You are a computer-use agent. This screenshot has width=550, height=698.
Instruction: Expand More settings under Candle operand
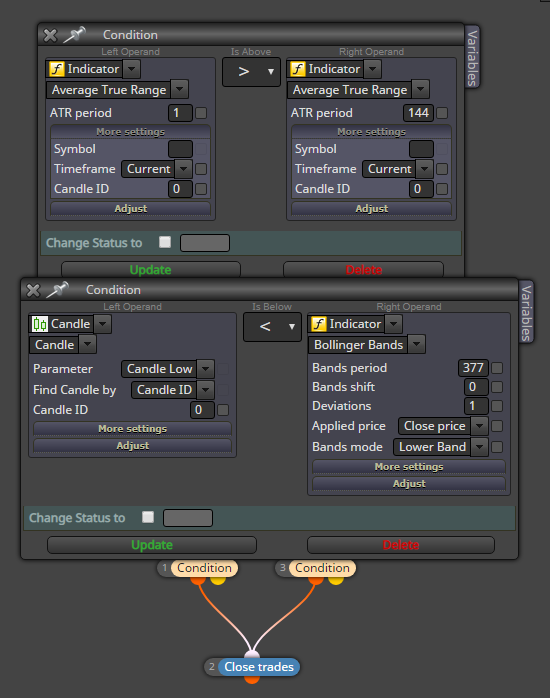(133, 429)
